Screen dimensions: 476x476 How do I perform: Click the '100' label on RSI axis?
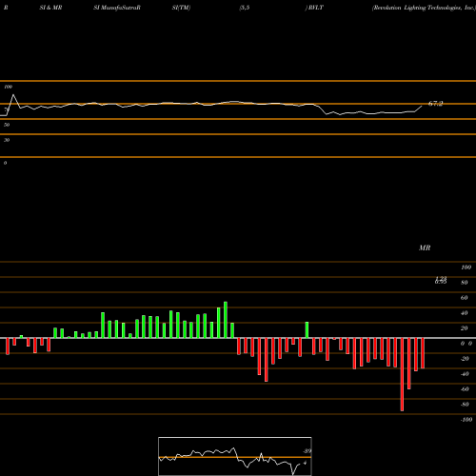click(9, 87)
